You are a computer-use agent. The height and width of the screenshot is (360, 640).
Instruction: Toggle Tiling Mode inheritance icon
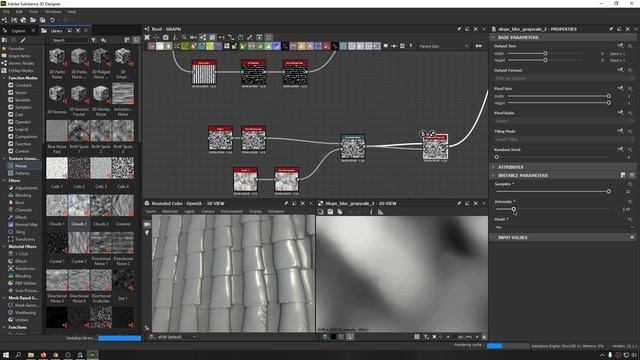click(x=620, y=131)
